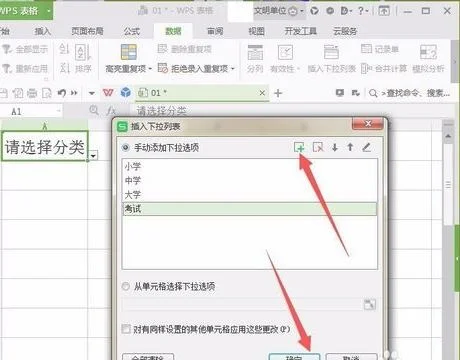Expand the 拒绝录入重复项 dropdown
The image size is (460, 360).
click(233, 69)
